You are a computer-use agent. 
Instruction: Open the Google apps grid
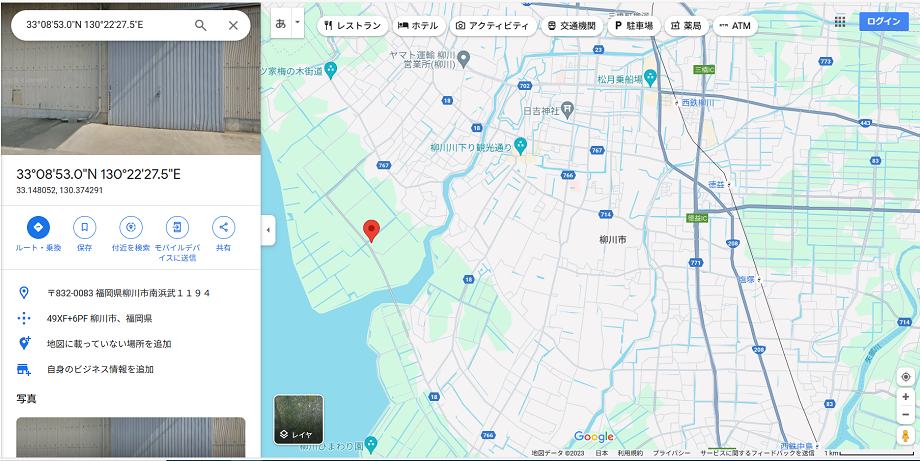tap(839, 21)
